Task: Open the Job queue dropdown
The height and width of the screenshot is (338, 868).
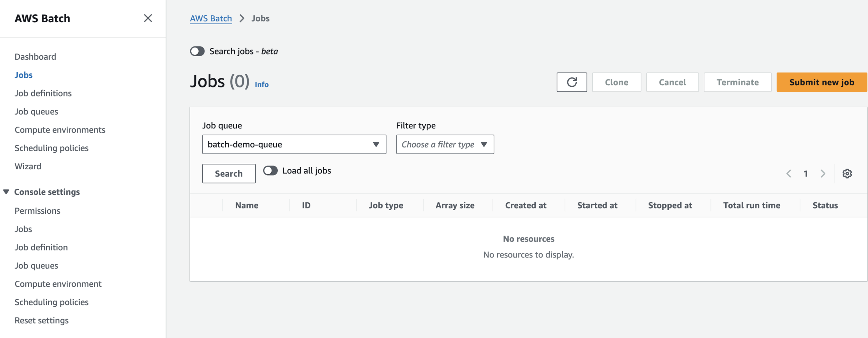Action: pos(294,144)
